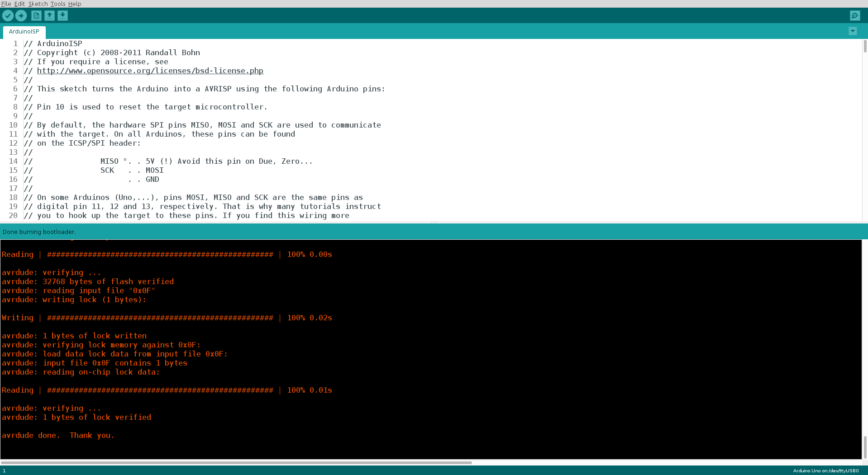Screen dimensions: 868x475
Task: Click 'on the ICSP/SPI header:' comment line
Action: click(x=82, y=143)
